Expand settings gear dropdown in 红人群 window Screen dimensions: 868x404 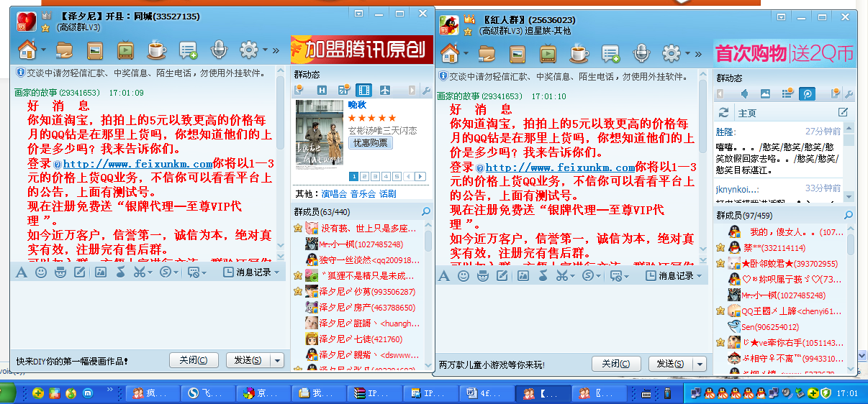click(687, 54)
